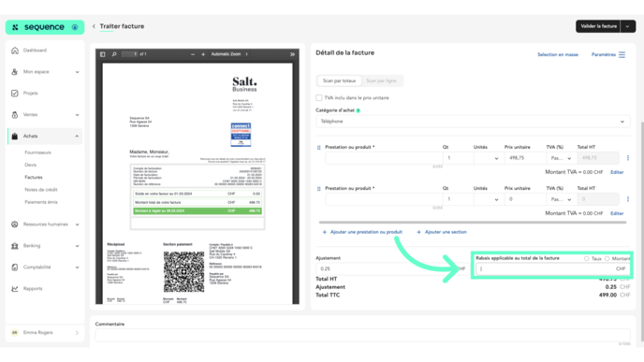644x362 pixels.
Task: Click page vertical scrollbar
Action: tap(642, 230)
